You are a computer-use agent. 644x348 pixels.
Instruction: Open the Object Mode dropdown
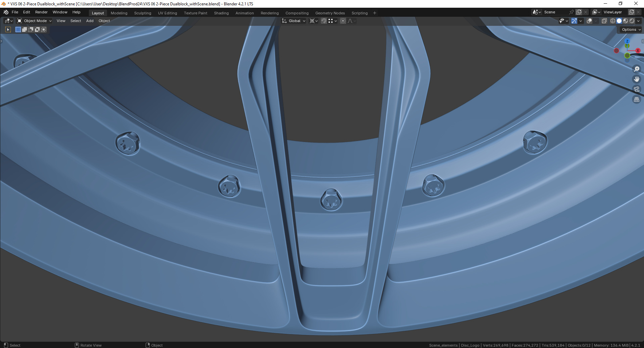(x=35, y=21)
